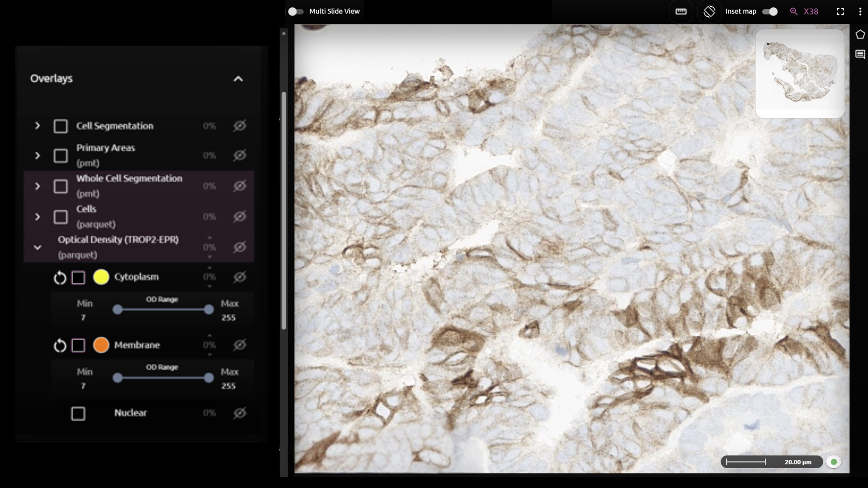Reset the Cytoplasm OD range
This screenshot has width=868, height=488.
[x=60, y=277]
